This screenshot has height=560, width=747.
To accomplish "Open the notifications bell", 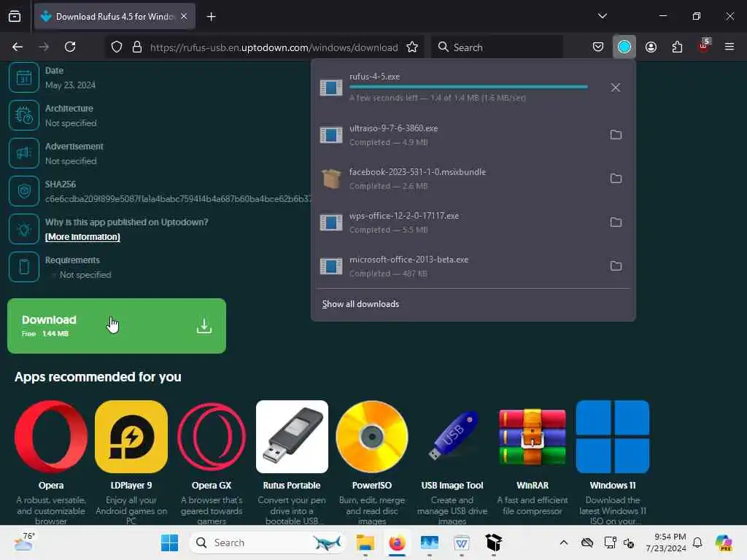I will 697,542.
